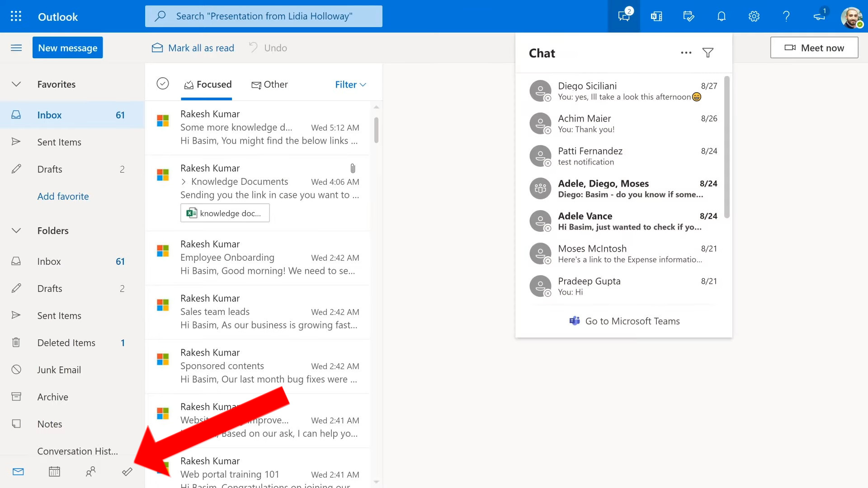
Task: Send feedback via the megaphone icon
Action: click(819, 16)
